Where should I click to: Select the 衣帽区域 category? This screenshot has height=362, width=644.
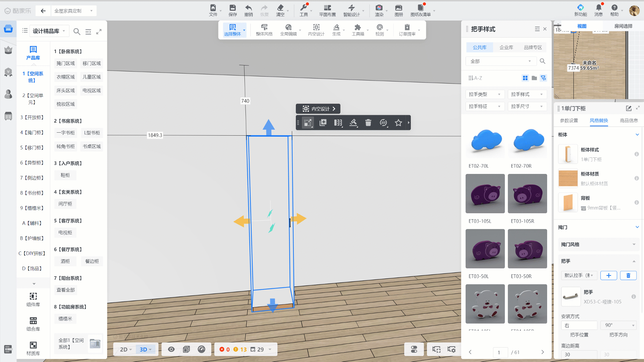tap(66, 77)
